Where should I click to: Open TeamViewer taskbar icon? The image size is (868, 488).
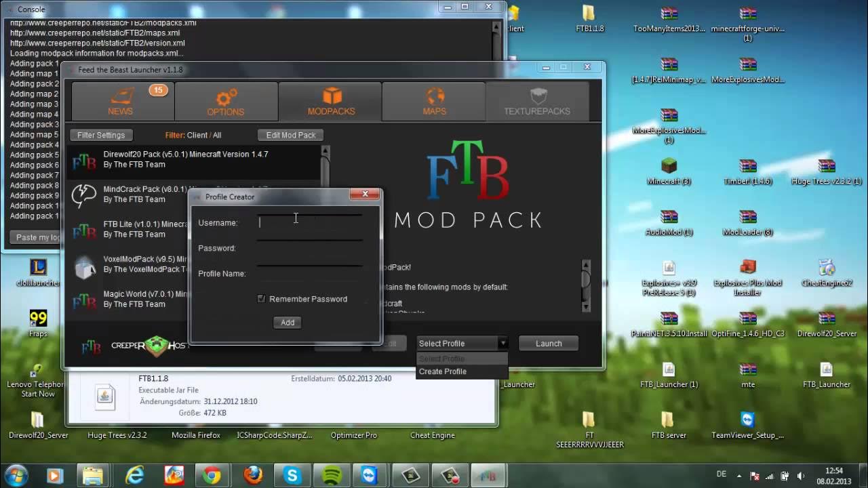point(370,476)
